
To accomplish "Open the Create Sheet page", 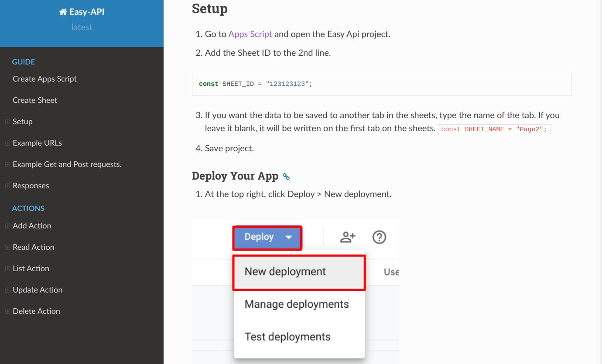I will [35, 100].
